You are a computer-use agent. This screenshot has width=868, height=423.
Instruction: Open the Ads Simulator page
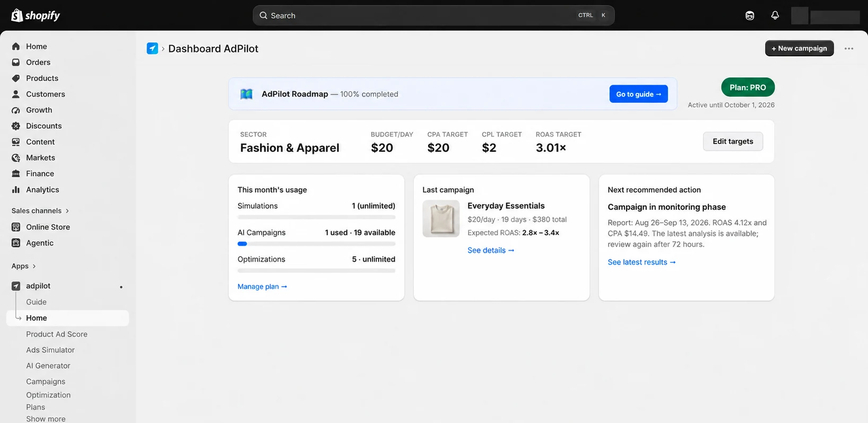point(50,350)
